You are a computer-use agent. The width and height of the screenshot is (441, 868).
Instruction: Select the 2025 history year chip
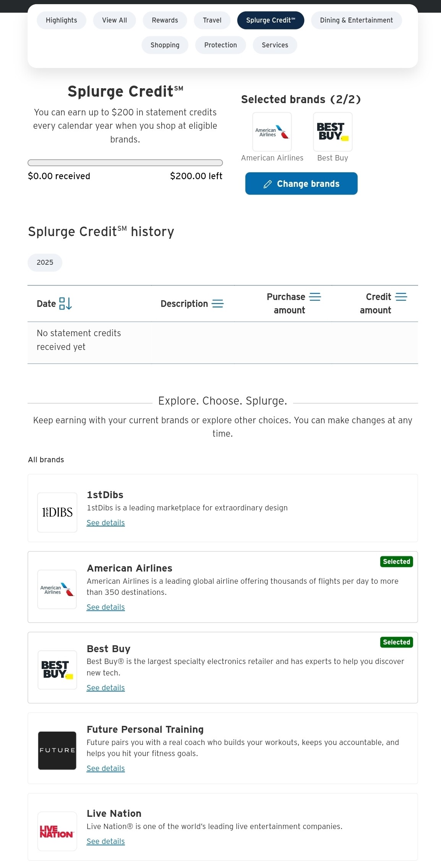point(45,262)
